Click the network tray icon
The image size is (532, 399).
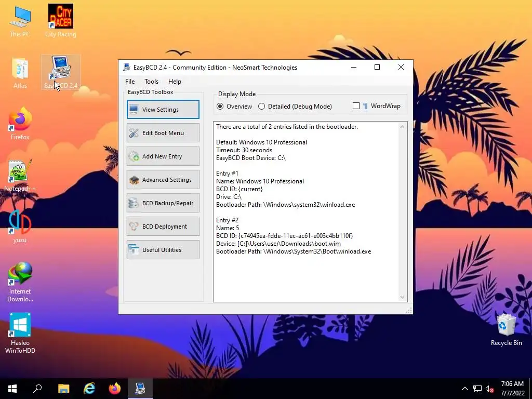[477, 389]
